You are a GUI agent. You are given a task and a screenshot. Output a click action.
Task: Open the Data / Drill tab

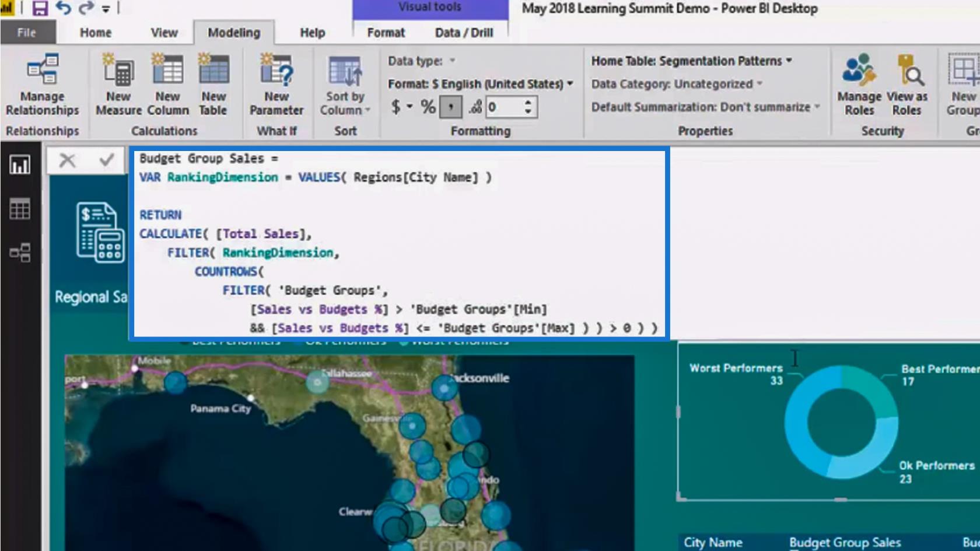[464, 33]
